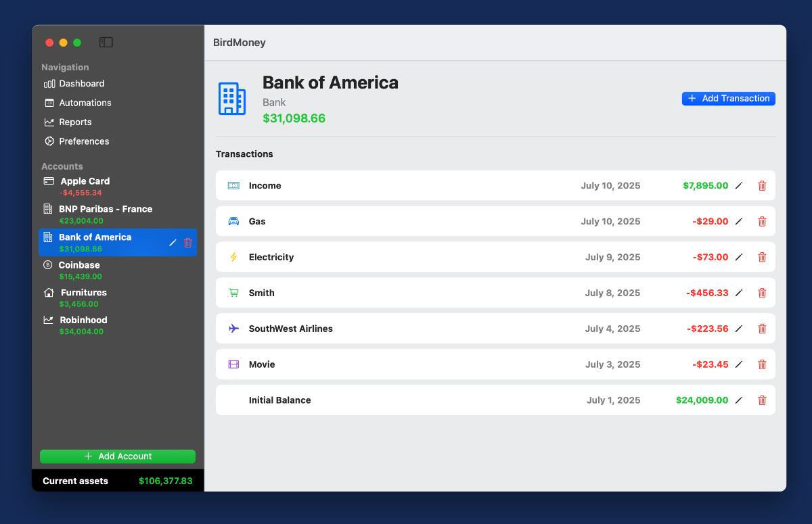Select the Movie transaction name

point(262,365)
